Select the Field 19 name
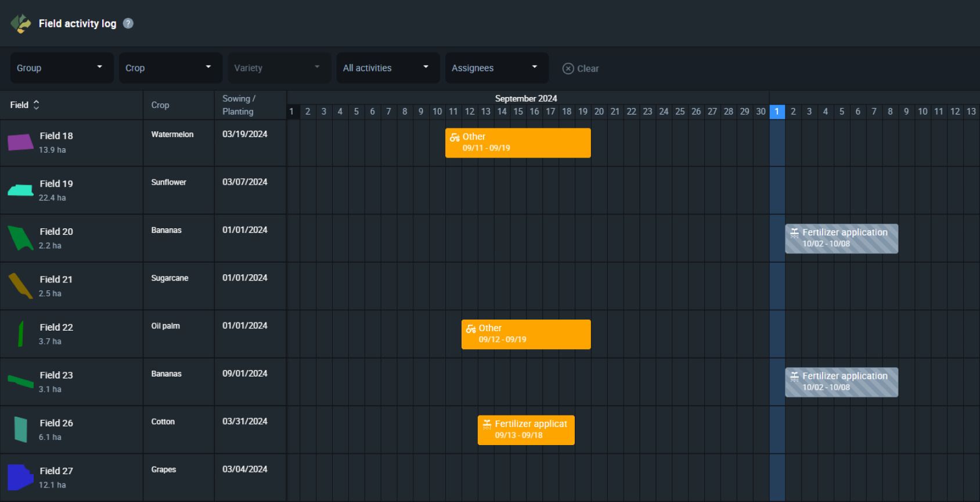Image resolution: width=980 pixels, height=502 pixels. tap(56, 184)
